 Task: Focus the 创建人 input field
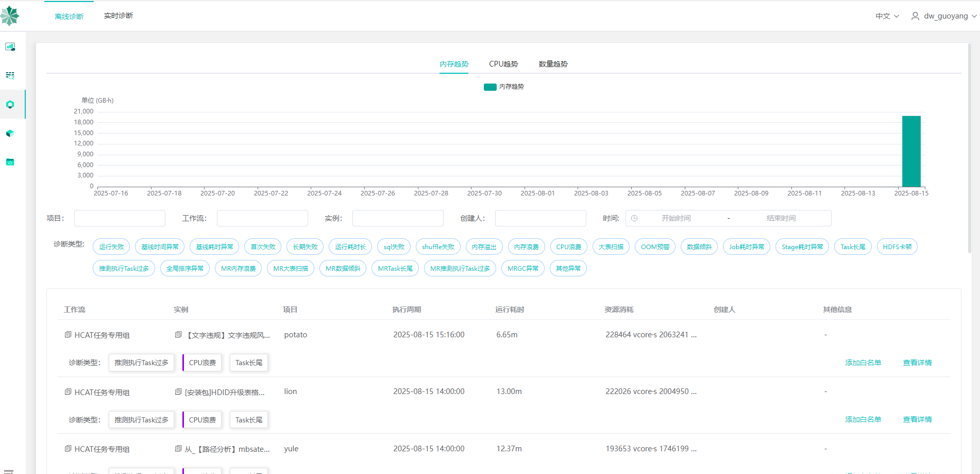540,218
